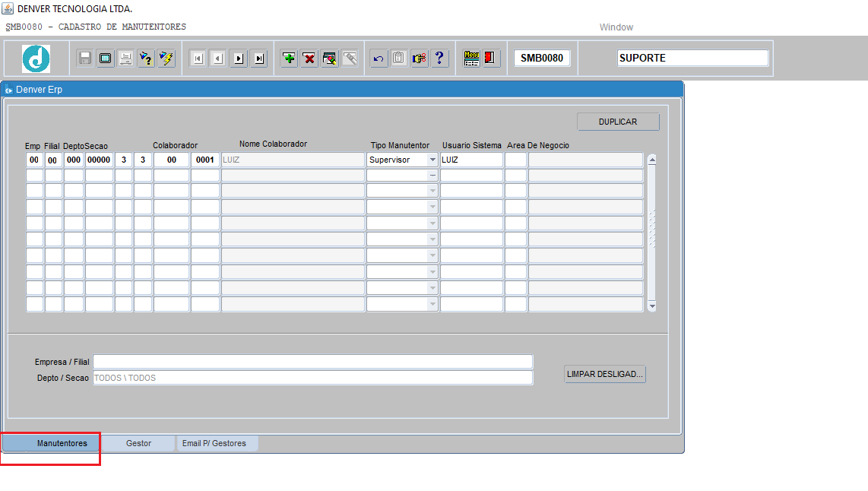The height and width of the screenshot is (491, 868).
Task: Delete record with red X icon
Action: tap(309, 58)
